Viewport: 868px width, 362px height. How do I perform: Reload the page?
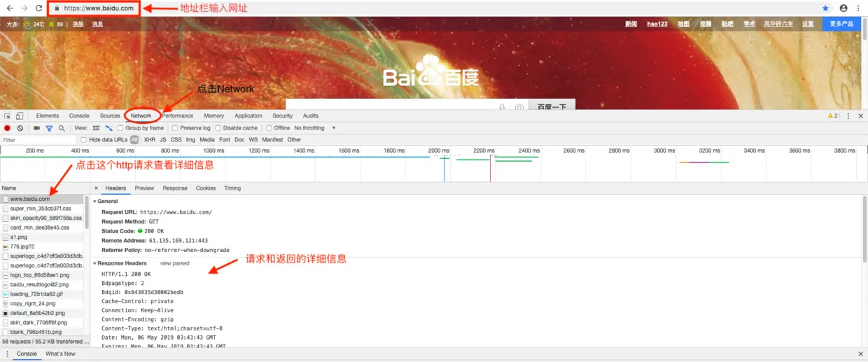39,8
